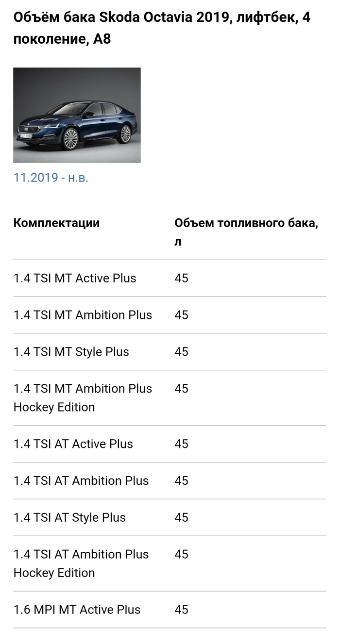The width and height of the screenshot is (340, 644).
Task: Click tank volume 45 for 1.4 TSI AT Active Plus
Action: pyautogui.click(x=181, y=444)
